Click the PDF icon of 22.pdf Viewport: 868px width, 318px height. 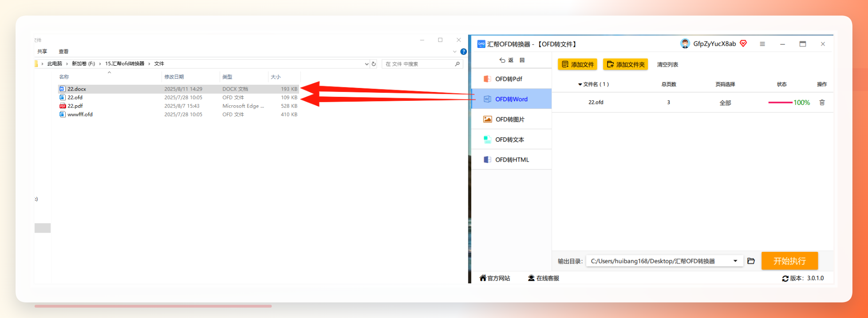pos(62,106)
